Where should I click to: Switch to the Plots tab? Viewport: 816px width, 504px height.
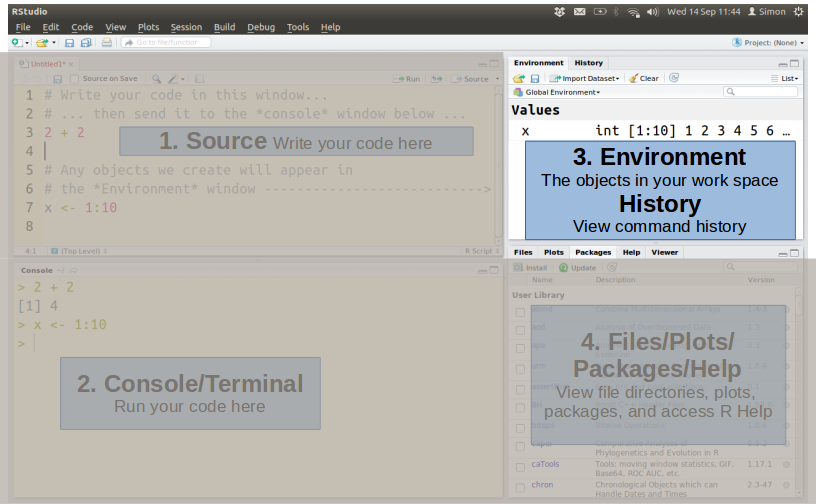pos(554,252)
